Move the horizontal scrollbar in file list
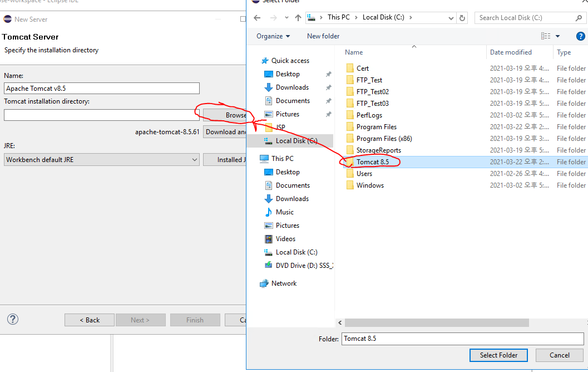 (437, 322)
